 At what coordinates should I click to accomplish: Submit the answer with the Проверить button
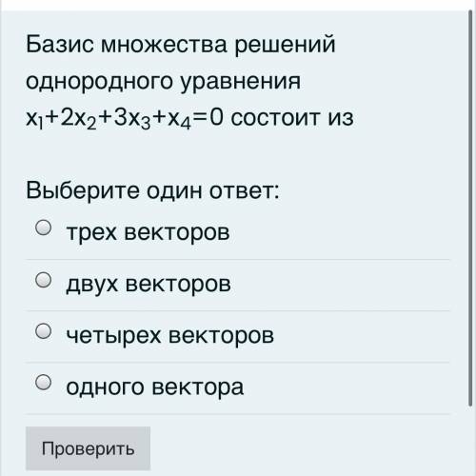(88, 448)
